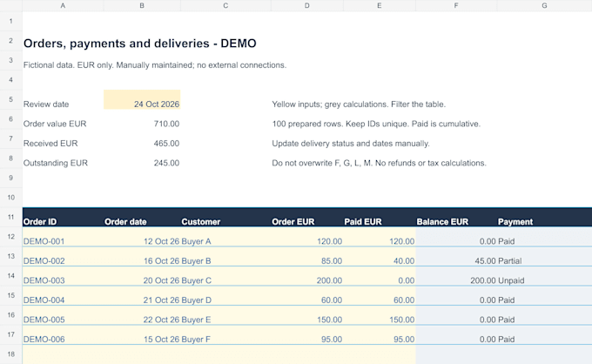The height and width of the screenshot is (364, 592).
Task: Select row 5 header
Action: point(11,99)
